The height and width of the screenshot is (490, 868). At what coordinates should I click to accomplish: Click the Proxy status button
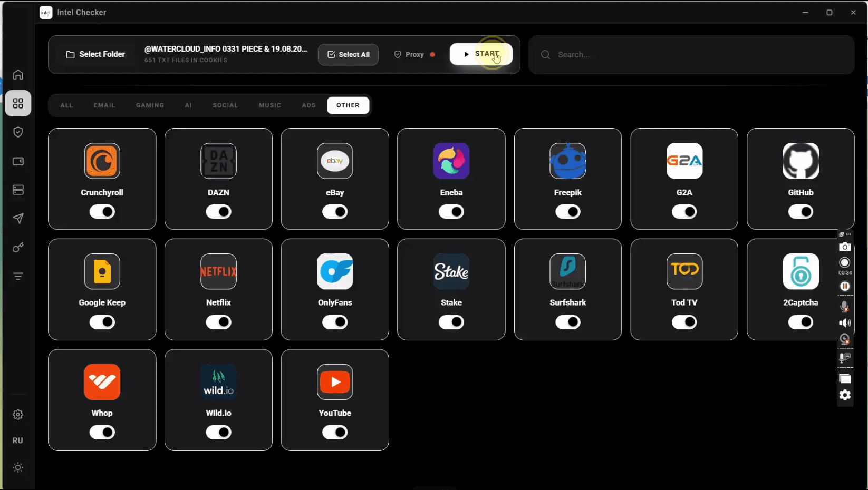pos(414,54)
